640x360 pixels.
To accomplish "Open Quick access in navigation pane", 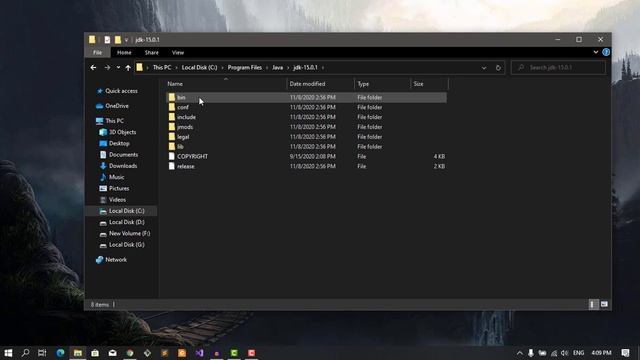I will click(x=121, y=91).
